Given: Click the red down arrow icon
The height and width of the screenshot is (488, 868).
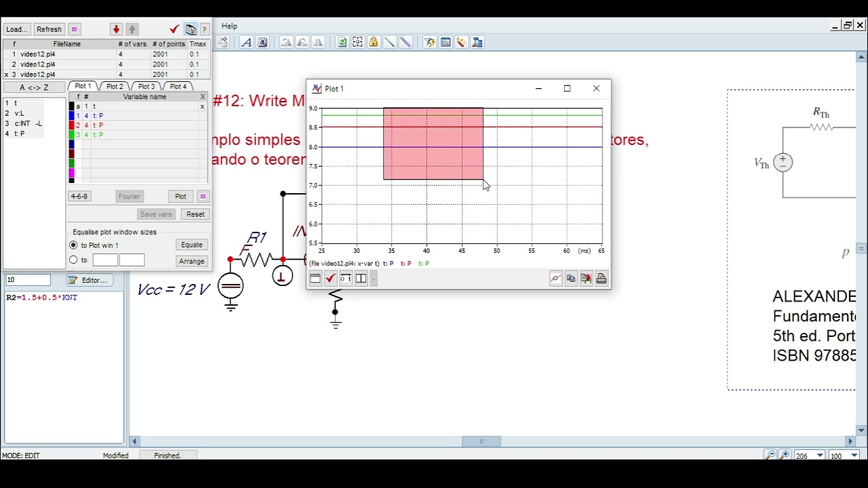Looking at the screenshot, I should (x=116, y=29).
